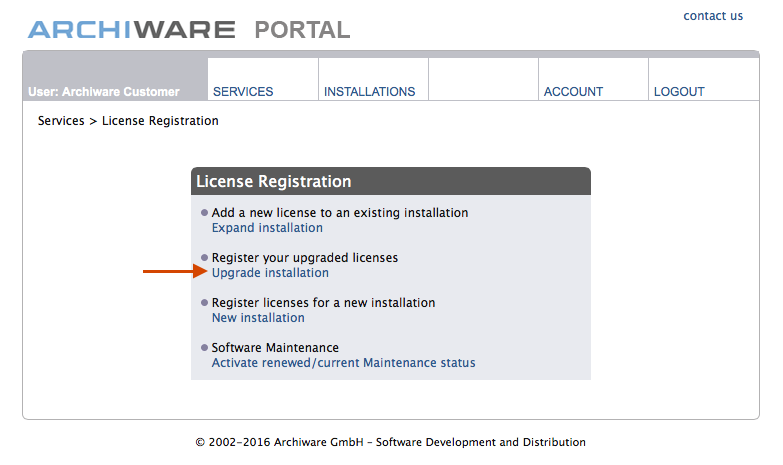Click bullet beside 'Add a new license' text

pos(205,213)
